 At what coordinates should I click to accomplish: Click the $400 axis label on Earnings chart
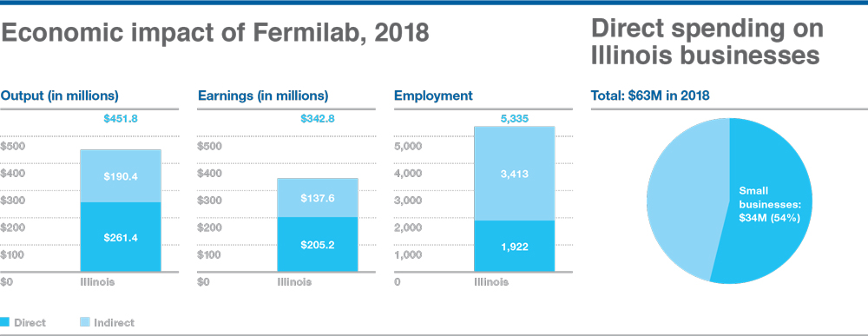210,174
